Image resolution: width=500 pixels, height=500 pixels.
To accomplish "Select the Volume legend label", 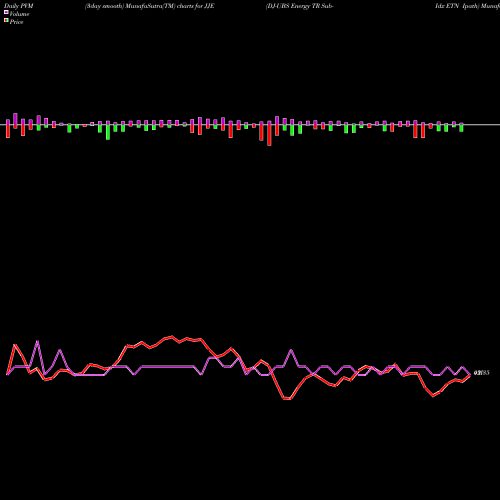I will 19,14.
